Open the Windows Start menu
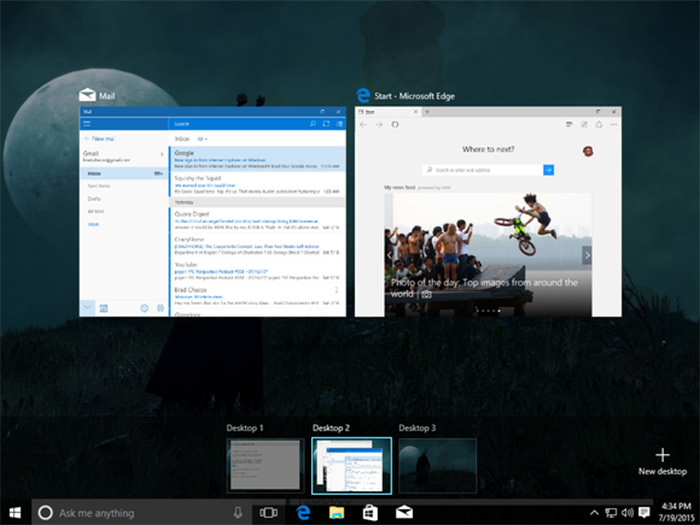700x525 pixels. pos(14,512)
